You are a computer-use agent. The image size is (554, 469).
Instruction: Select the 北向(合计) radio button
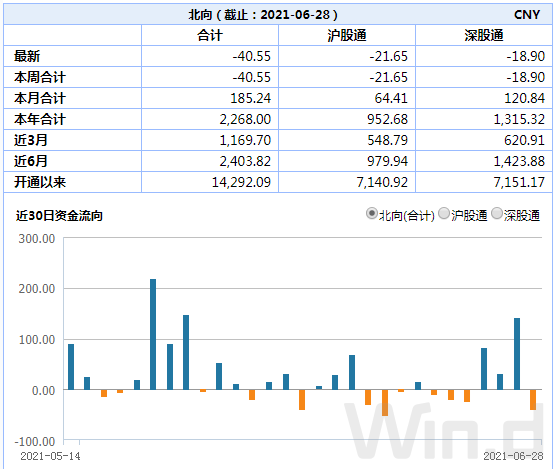click(x=371, y=214)
